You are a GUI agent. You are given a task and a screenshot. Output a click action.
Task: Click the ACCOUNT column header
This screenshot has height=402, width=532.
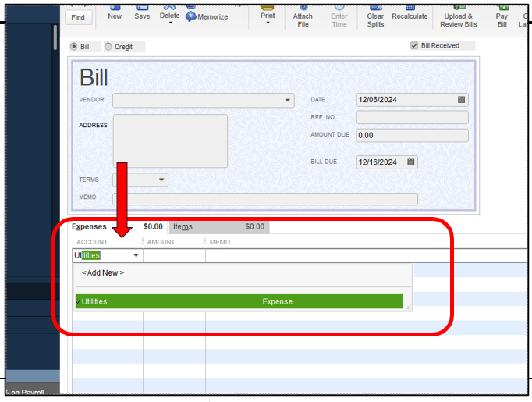coord(92,242)
